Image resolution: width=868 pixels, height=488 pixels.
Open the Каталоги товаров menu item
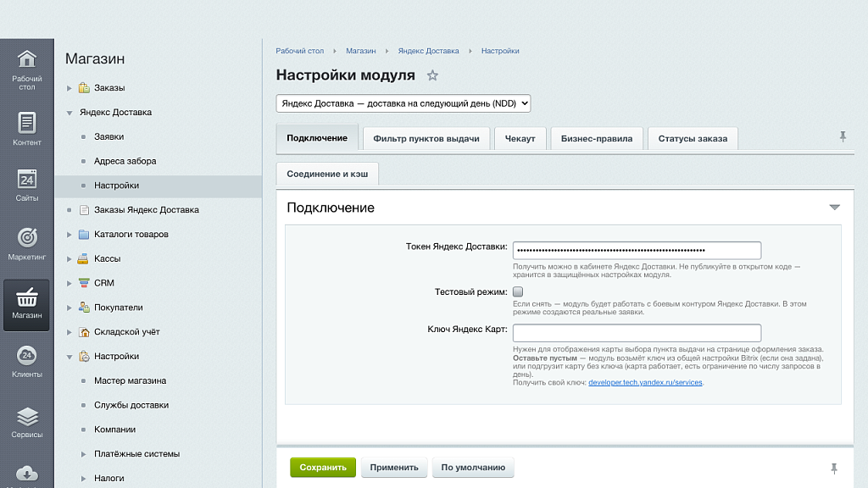coord(131,234)
